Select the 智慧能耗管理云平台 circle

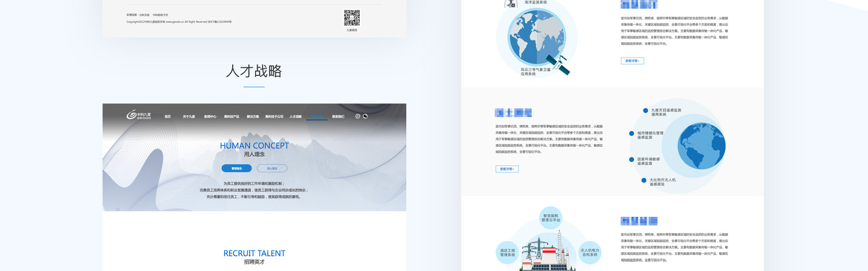pyautogui.click(x=551, y=217)
